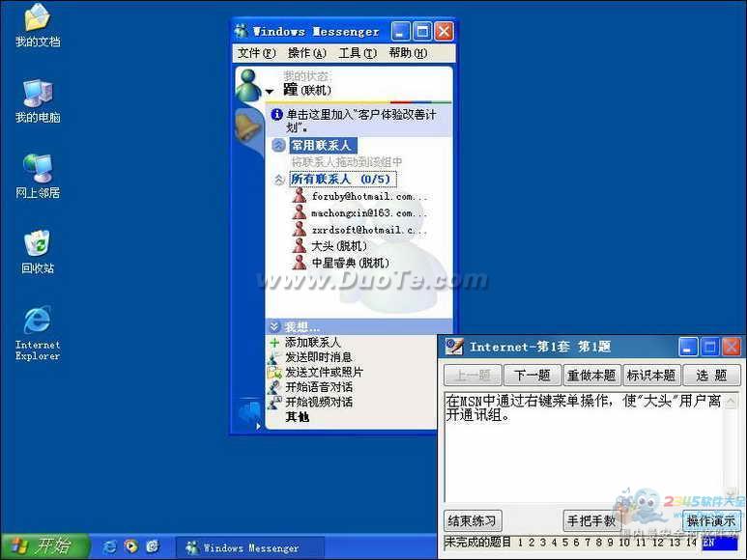Click the exam window title icon

453,347
